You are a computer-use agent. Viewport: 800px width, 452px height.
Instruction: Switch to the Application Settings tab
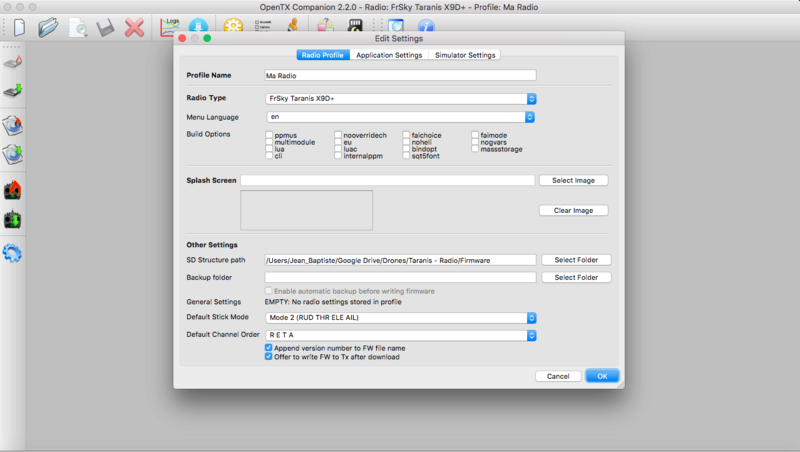(x=389, y=55)
